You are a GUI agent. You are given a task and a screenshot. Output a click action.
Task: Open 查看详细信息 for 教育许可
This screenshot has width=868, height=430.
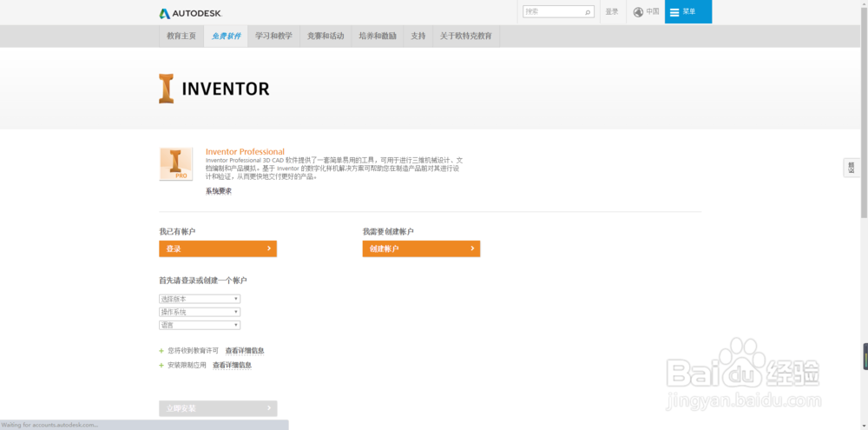245,351
